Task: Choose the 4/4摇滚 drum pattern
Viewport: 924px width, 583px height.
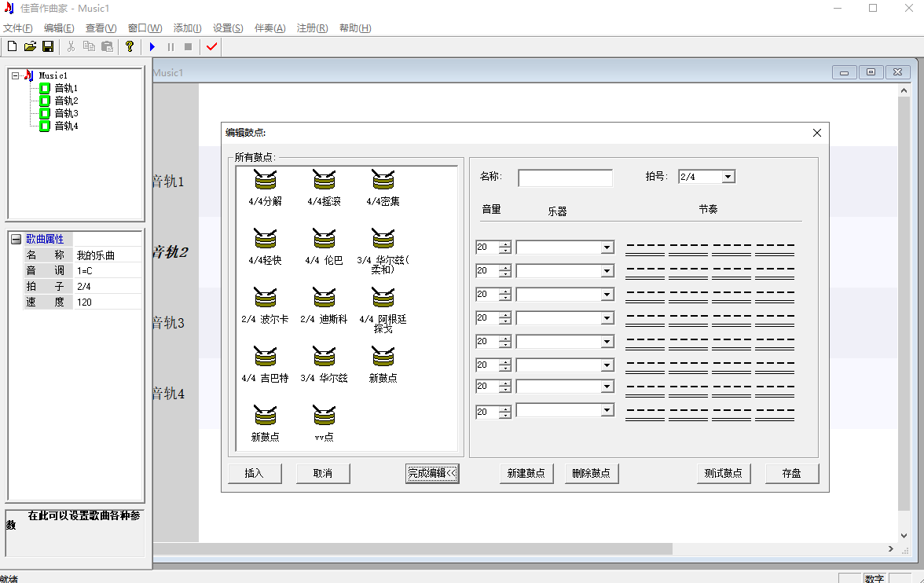Action: [x=324, y=180]
